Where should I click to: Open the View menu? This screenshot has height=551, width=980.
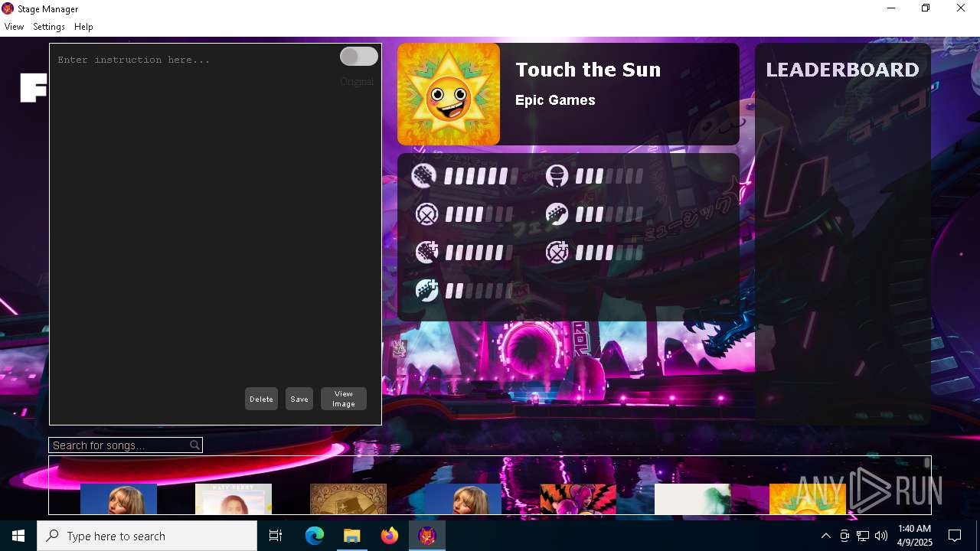tap(14, 27)
